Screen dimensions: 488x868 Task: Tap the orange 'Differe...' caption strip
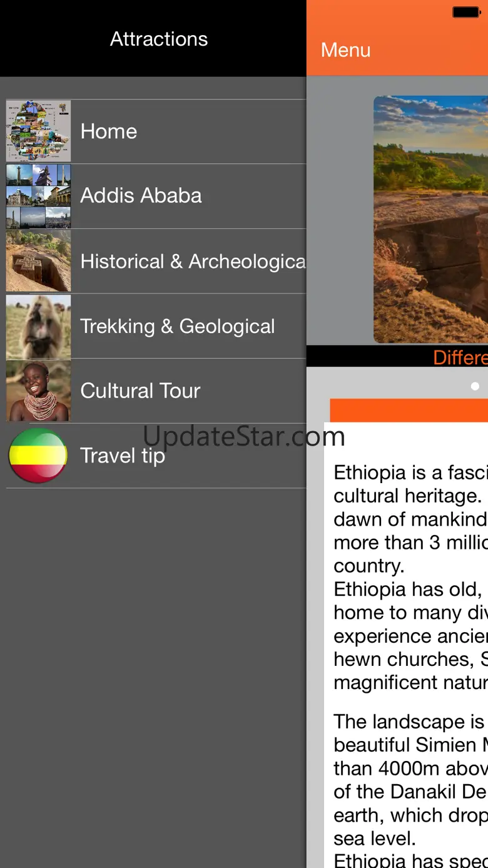[397, 356]
